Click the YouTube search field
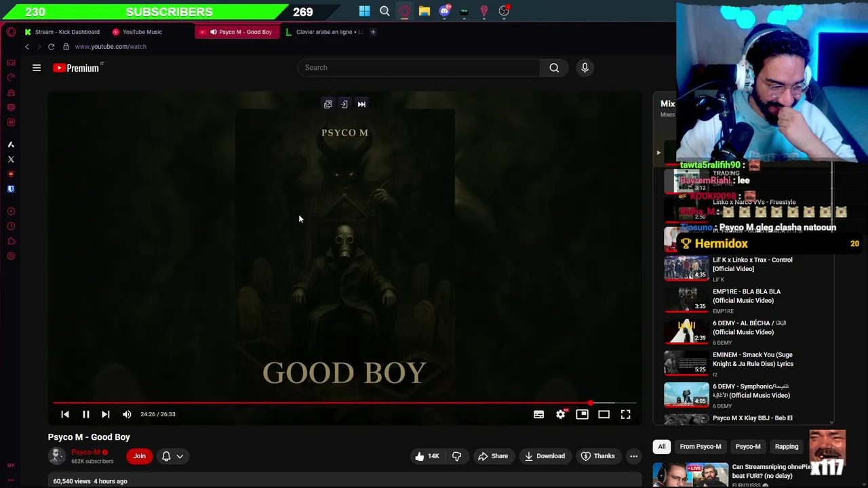Viewport: 868px width, 488px height. [418, 68]
